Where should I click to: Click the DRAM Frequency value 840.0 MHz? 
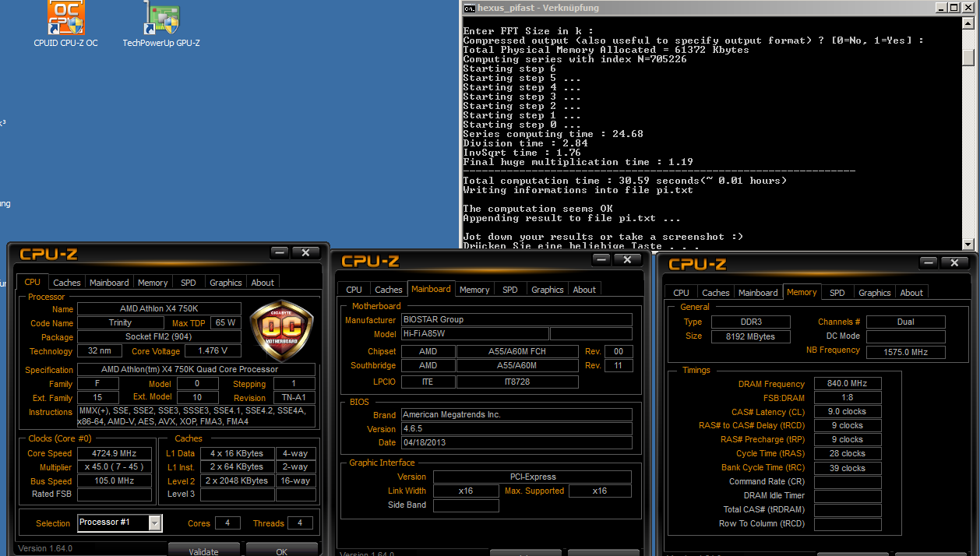848,383
